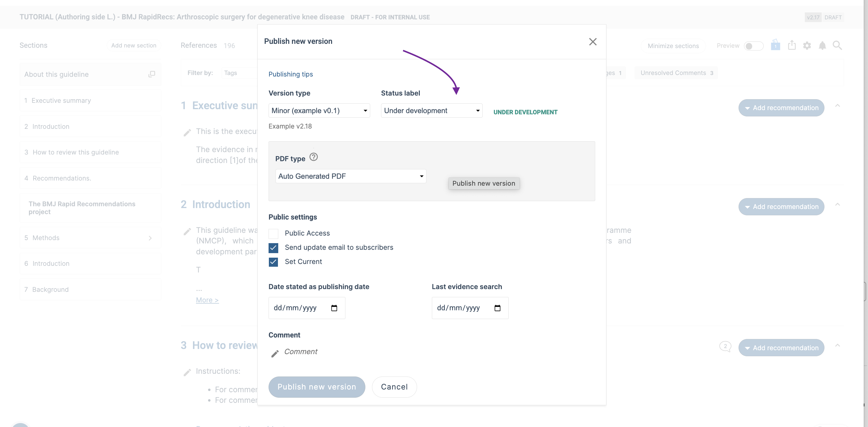Screen dimensions: 868x427
Task: Open the PDF type dropdown
Action: point(351,176)
